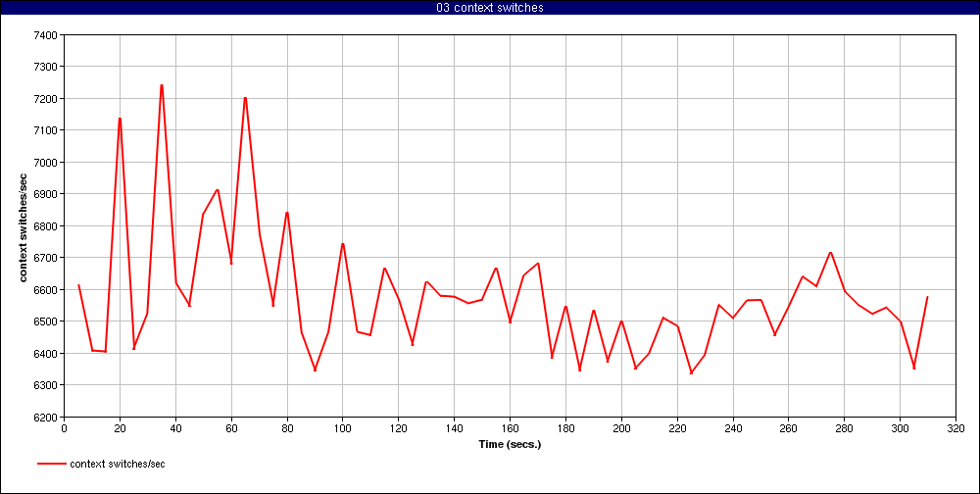Click the x-axis label 160
Image resolution: width=980 pixels, height=494 pixels.
[510, 428]
